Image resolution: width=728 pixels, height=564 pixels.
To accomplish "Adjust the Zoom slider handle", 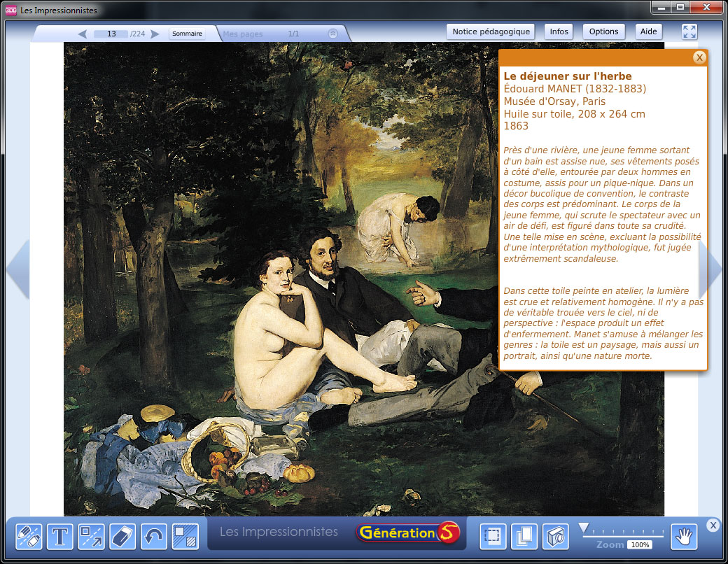I will [583, 528].
